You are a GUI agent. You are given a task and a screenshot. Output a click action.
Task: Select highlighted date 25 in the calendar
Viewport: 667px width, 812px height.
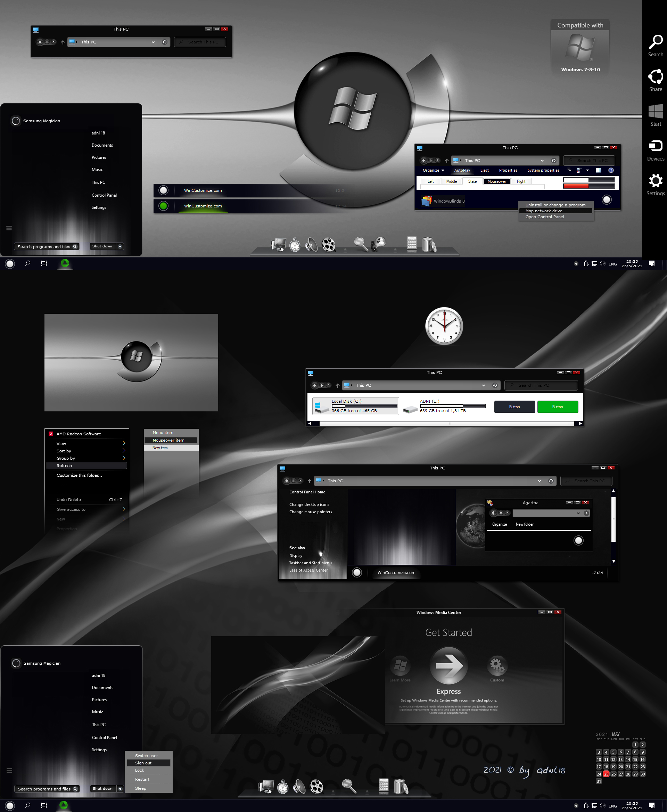click(x=606, y=774)
